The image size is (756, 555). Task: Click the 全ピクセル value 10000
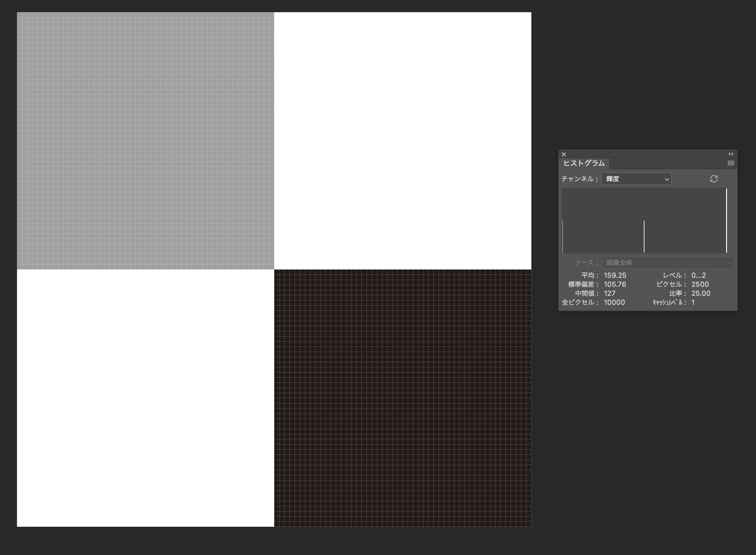point(614,302)
